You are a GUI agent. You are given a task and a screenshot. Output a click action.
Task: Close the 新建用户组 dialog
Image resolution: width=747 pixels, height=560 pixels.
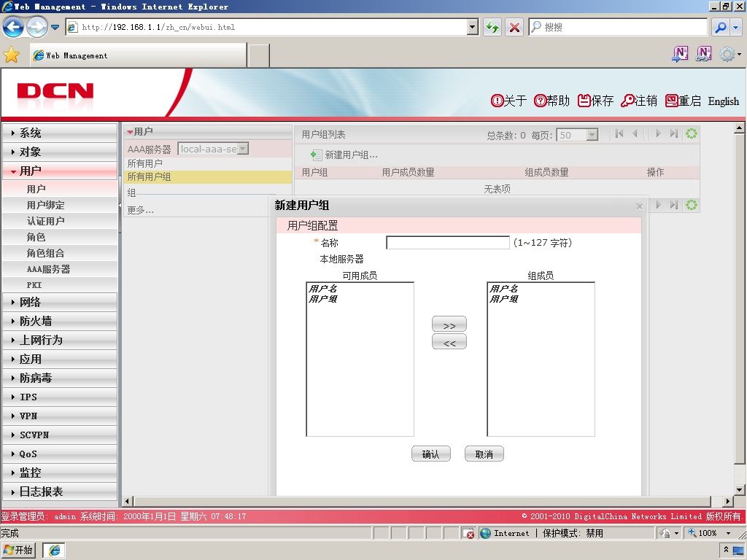point(639,206)
